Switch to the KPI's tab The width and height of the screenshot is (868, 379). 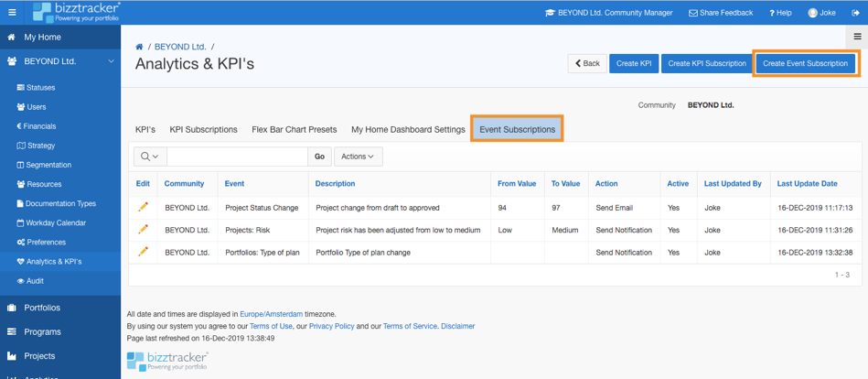[x=145, y=130]
